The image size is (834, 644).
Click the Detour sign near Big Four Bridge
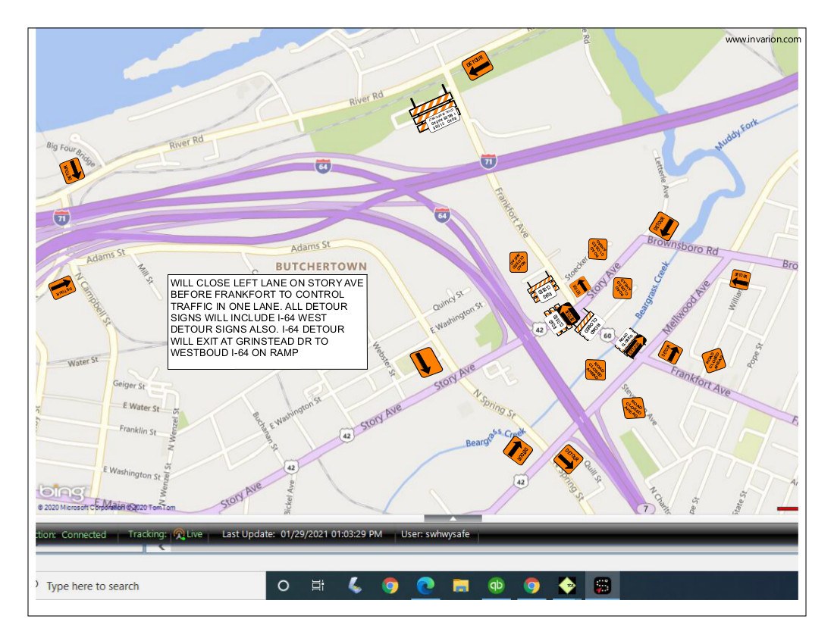coord(72,170)
